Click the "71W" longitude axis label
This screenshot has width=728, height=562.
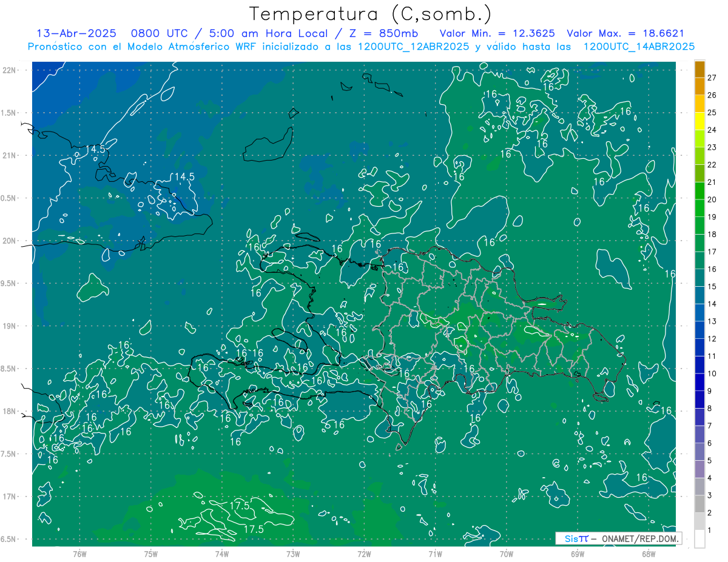coord(435,554)
